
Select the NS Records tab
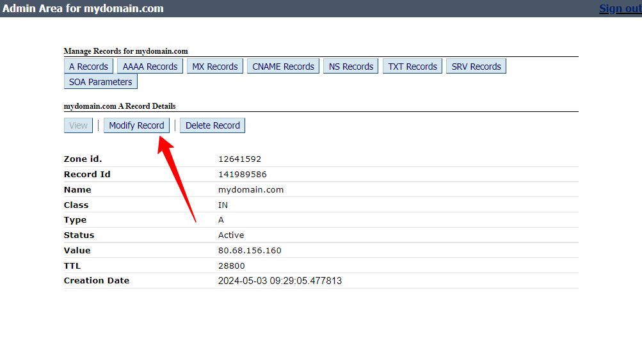click(351, 67)
